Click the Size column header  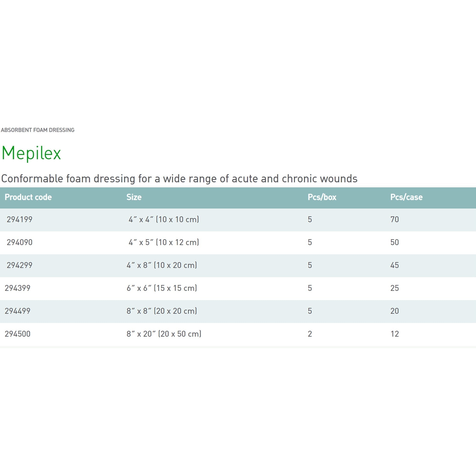click(x=134, y=197)
